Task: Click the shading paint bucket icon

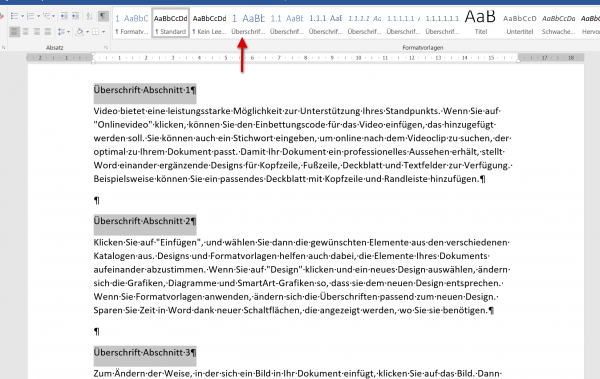Action: click(x=80, y=31)
